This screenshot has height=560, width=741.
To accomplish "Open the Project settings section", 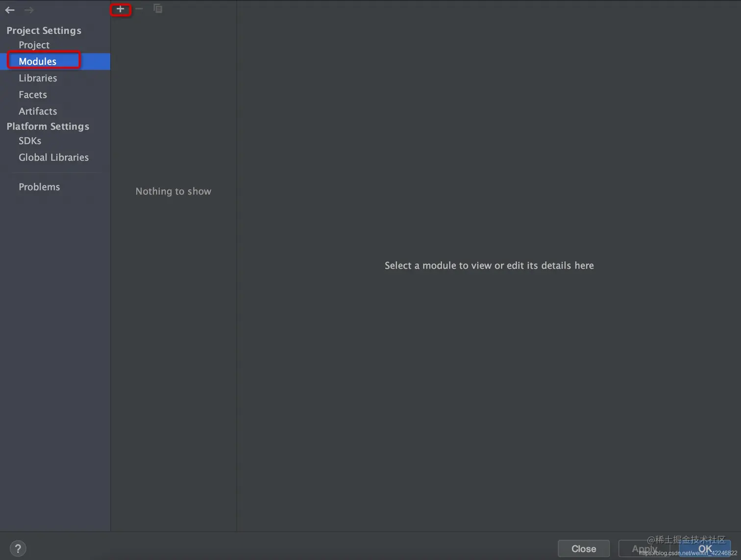I will [34, 45].
